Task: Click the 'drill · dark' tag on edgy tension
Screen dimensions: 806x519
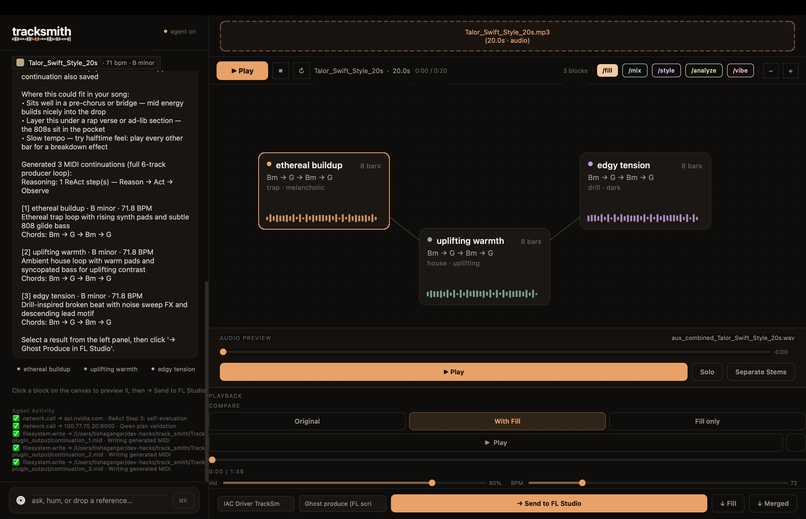Action: (x=604, y=188)
